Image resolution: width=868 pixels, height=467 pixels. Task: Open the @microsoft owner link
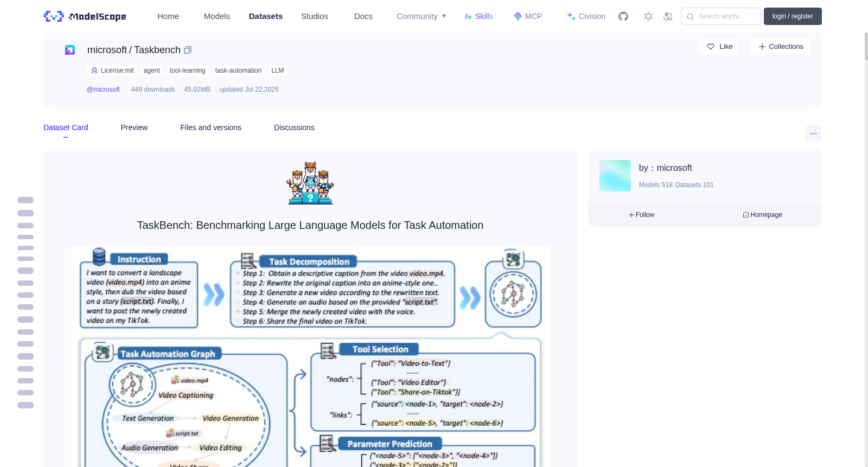point(103,89)
